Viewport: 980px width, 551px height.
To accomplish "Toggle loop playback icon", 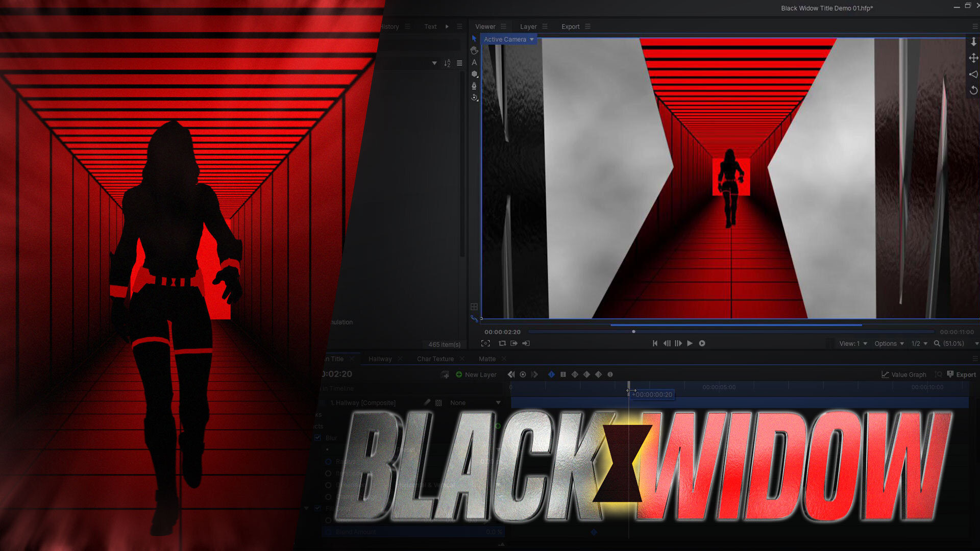I will click(x=502, y=343).
